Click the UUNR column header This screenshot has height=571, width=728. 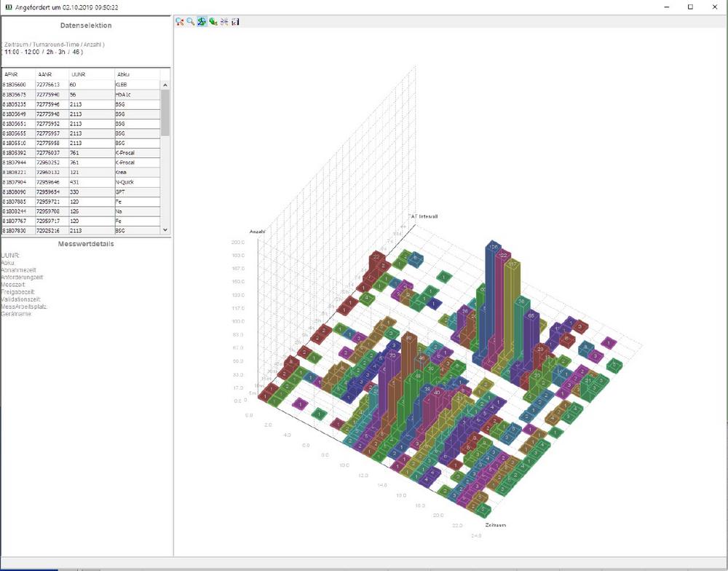pyautogui.click(x=90, y=74)
